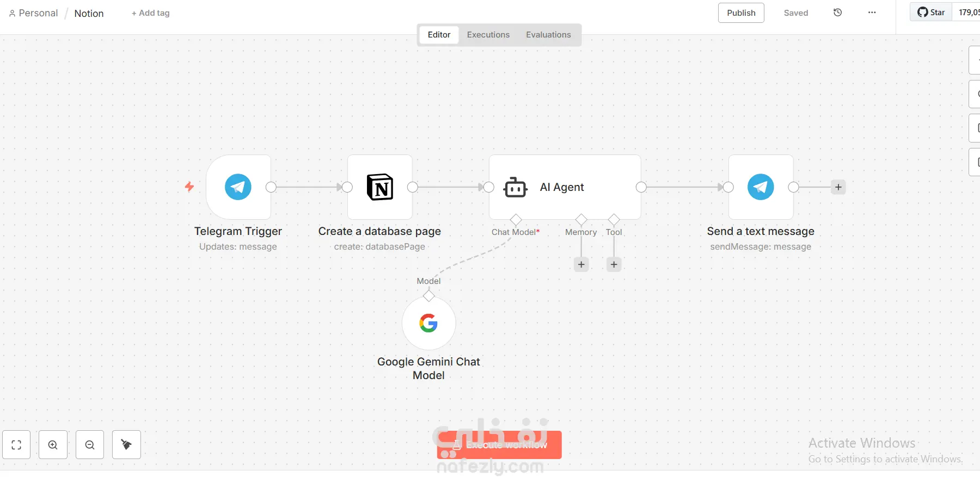Click the Notion node input connector
980x477 pixels.
pos(347,187)
